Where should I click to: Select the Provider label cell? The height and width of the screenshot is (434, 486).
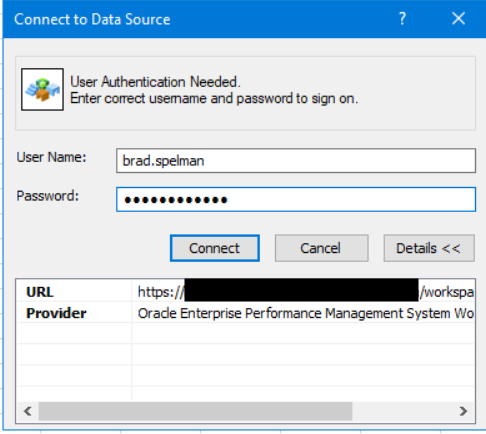[74, 313]
